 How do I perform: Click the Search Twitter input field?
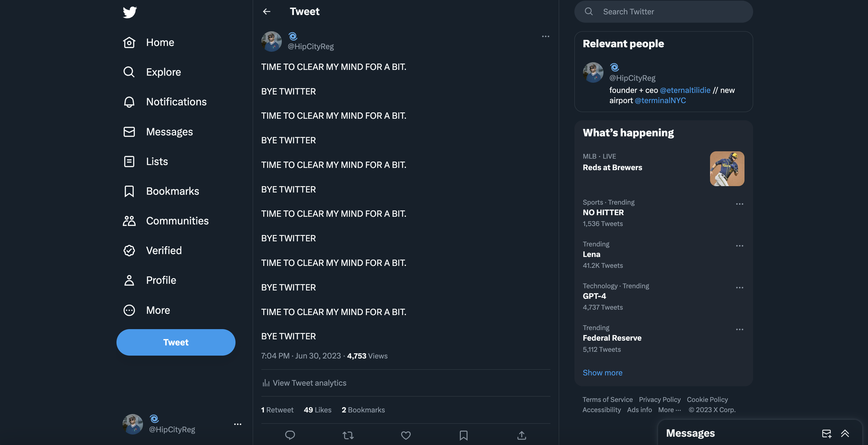pos(670,11)
